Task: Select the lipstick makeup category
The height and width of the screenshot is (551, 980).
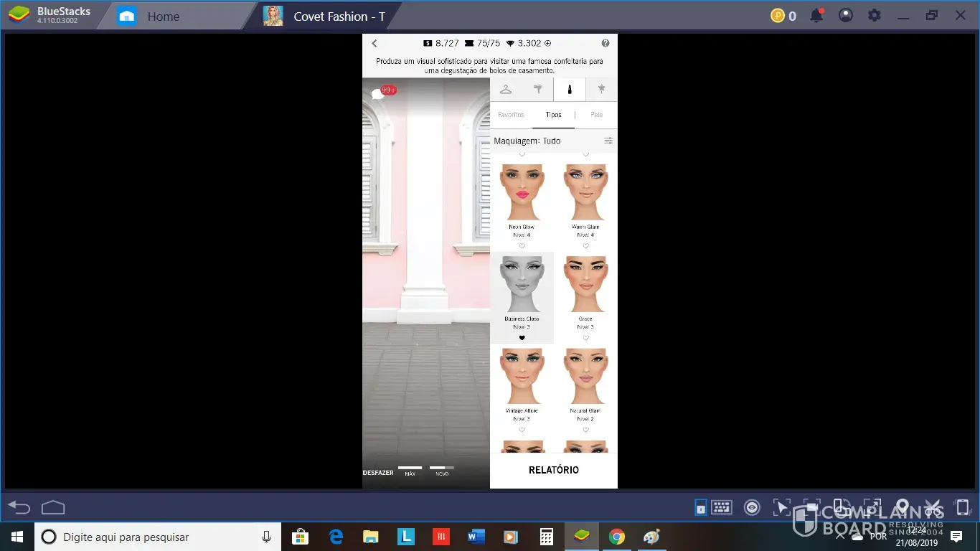Action: point(570,89)
